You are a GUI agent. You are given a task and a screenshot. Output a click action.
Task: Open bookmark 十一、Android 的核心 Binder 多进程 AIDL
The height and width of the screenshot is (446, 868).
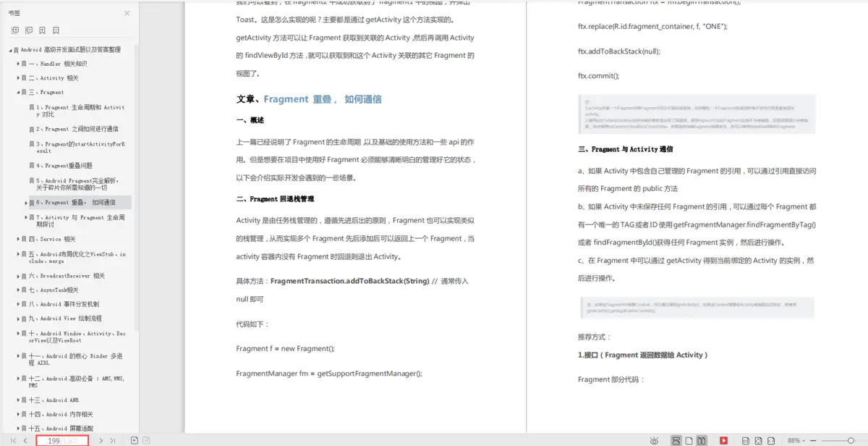pos(76,359)
